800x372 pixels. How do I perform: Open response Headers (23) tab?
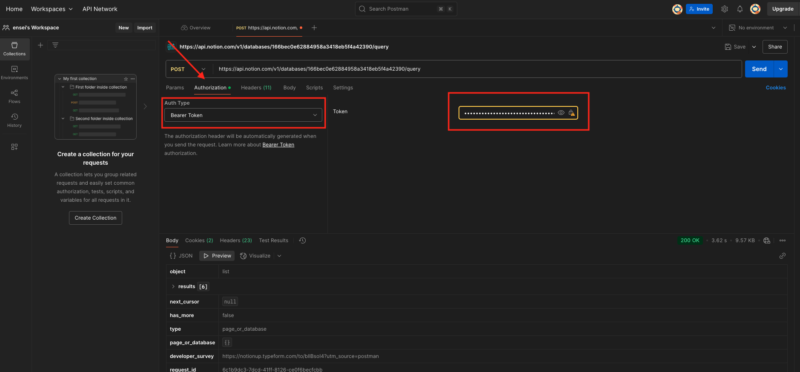[x=236, y=240]
